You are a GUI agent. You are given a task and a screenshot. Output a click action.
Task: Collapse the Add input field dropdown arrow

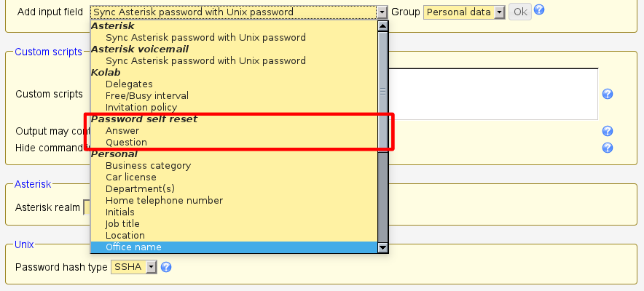coord(382,12)
